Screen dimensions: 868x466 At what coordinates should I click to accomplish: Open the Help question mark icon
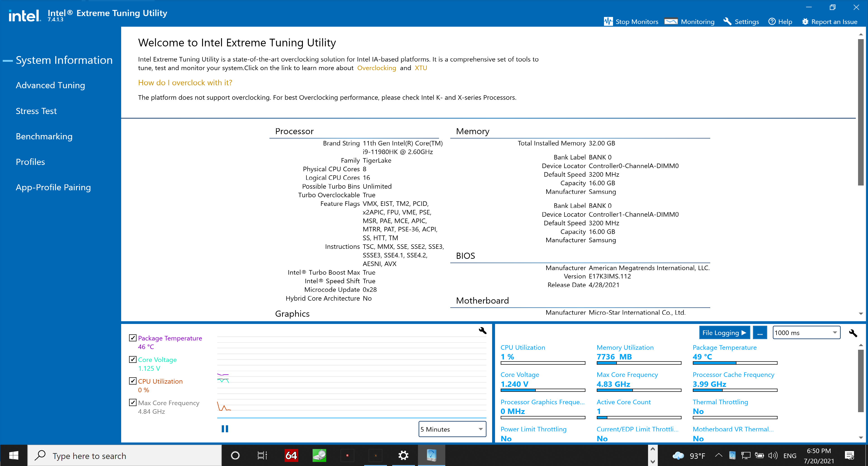[x=772, y=21]
